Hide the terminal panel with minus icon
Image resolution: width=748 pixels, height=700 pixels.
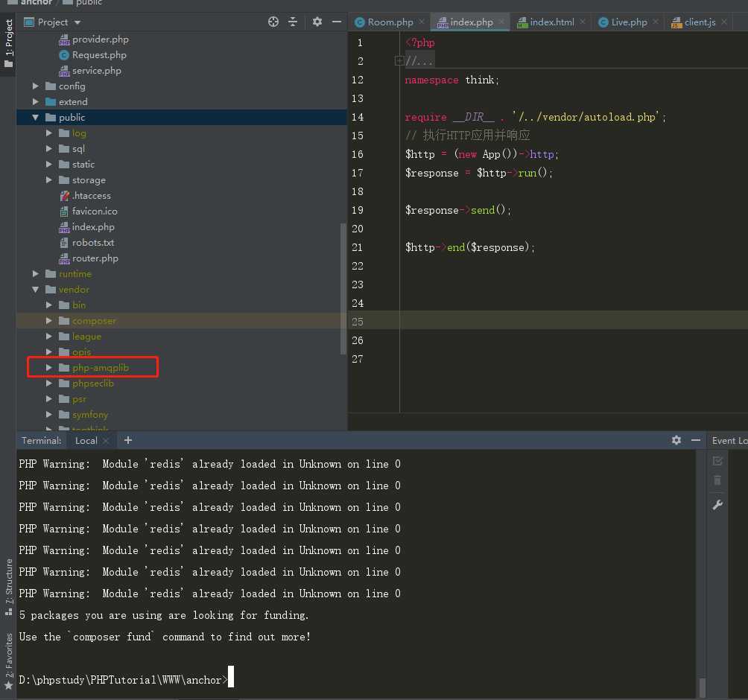[x=696, y=440]
